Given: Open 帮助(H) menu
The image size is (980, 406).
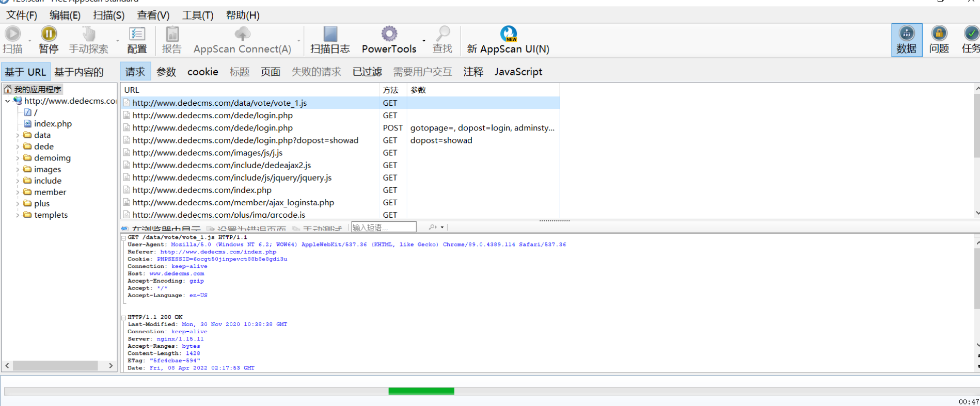Looking at the screenshot, I should pyautogui.click(x=243, y=15).
